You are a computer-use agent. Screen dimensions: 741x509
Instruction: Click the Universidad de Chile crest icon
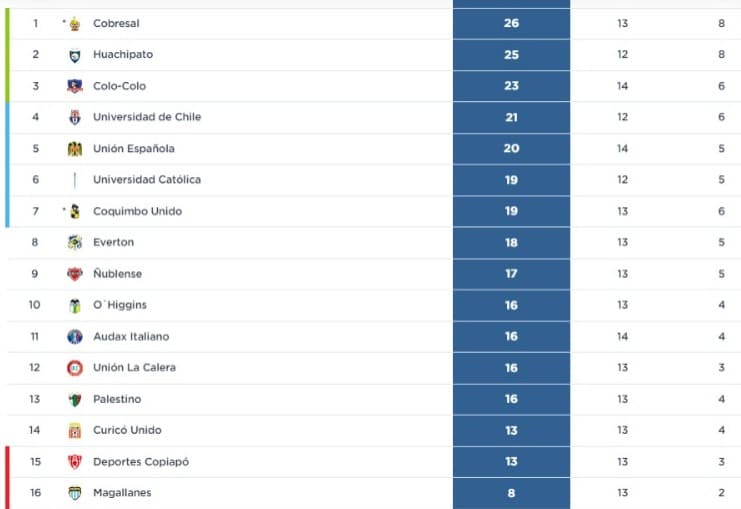tap(75, 117)
